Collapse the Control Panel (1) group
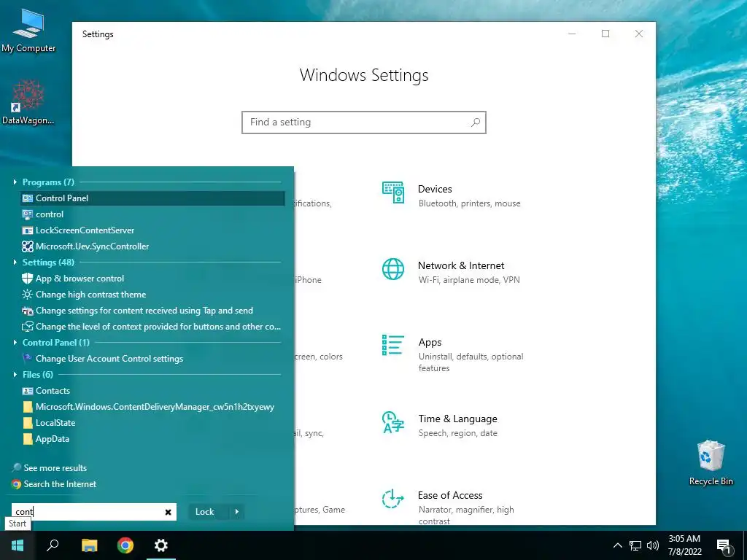Image resolution: width=747 pixels, height=560 pixels. 15,343
